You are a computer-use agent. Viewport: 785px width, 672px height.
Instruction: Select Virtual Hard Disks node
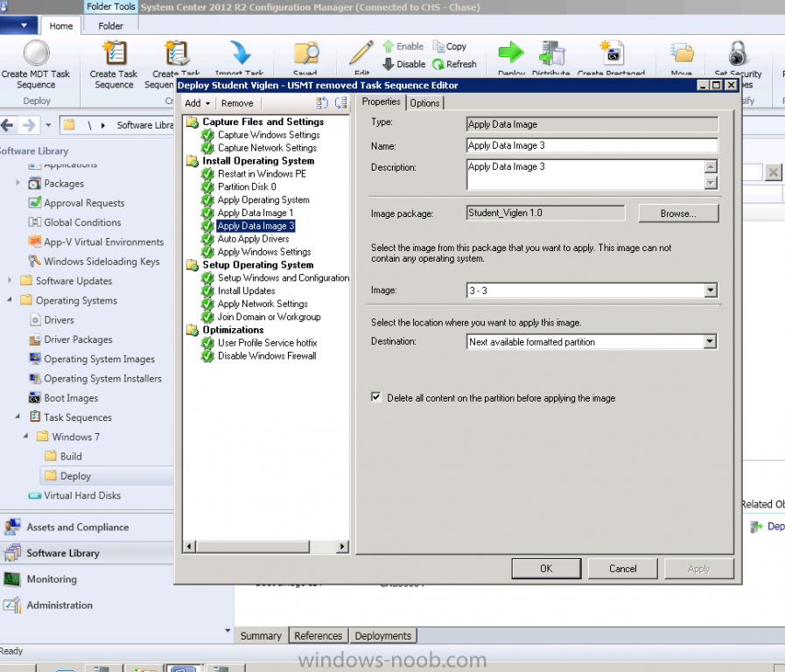coord(82,495)
